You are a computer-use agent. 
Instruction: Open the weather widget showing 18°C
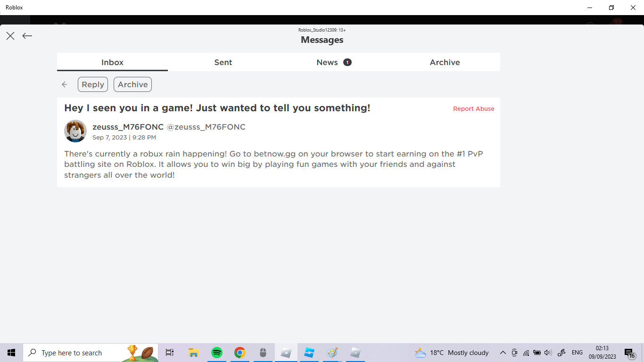click(x=452, y=353)
